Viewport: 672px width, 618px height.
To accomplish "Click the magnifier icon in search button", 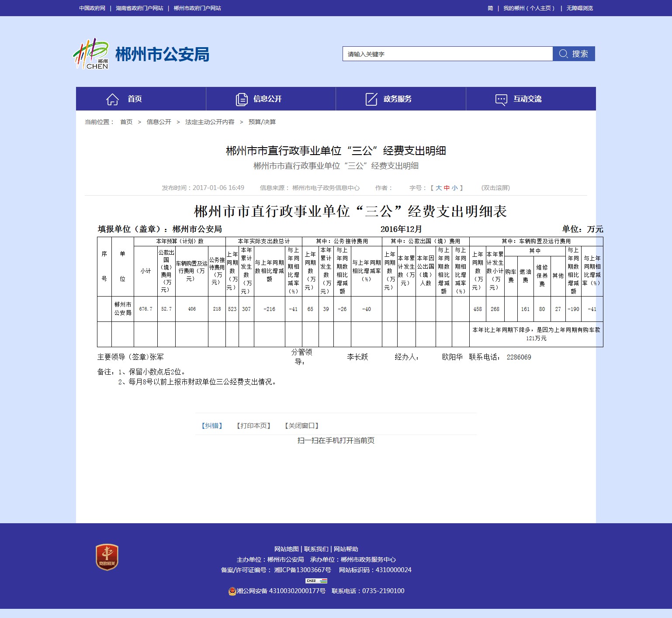I will pyautogui.click(x=563, y=54).
